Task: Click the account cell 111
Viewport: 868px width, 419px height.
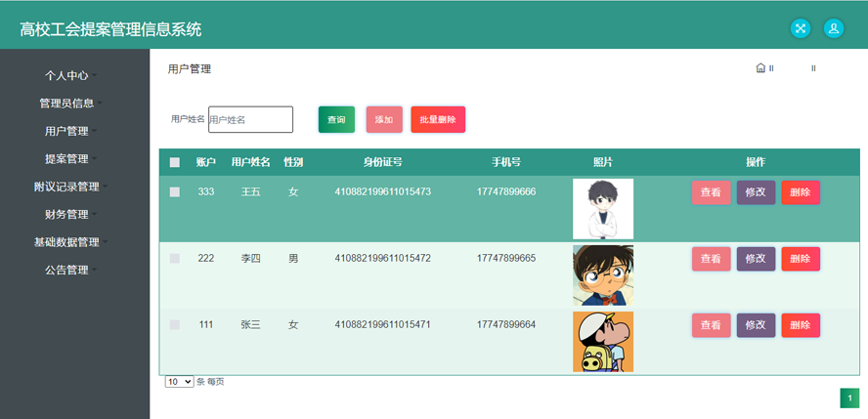Action: tap(206, 324)
